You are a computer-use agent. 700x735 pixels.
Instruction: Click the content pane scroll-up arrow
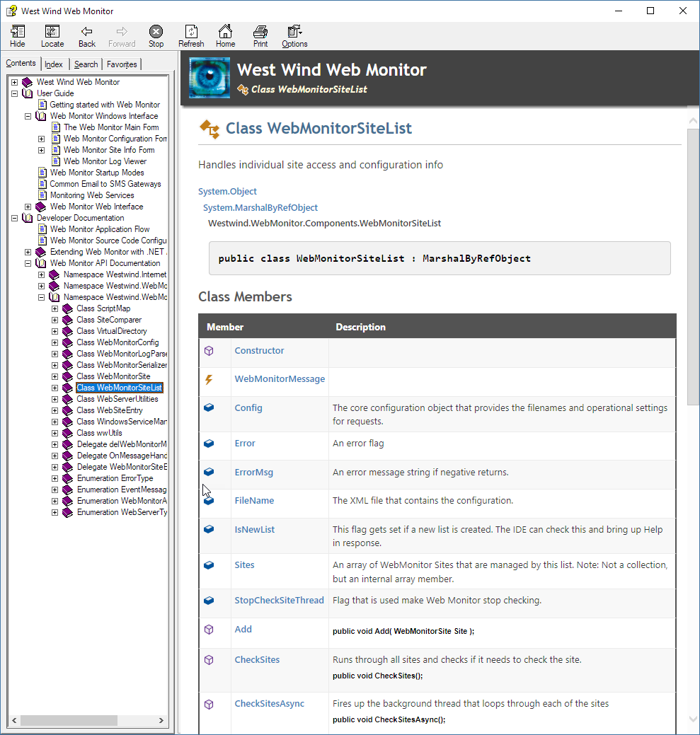pyautogui.click(x=693, y=122)
